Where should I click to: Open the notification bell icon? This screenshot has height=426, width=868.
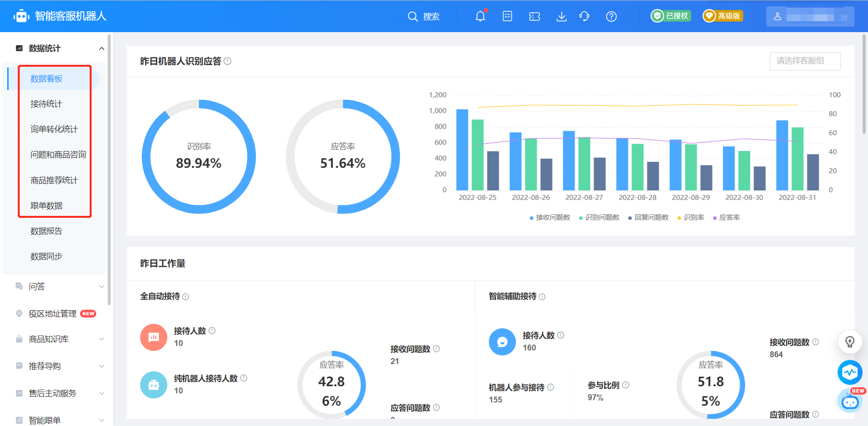click(481, 16)
